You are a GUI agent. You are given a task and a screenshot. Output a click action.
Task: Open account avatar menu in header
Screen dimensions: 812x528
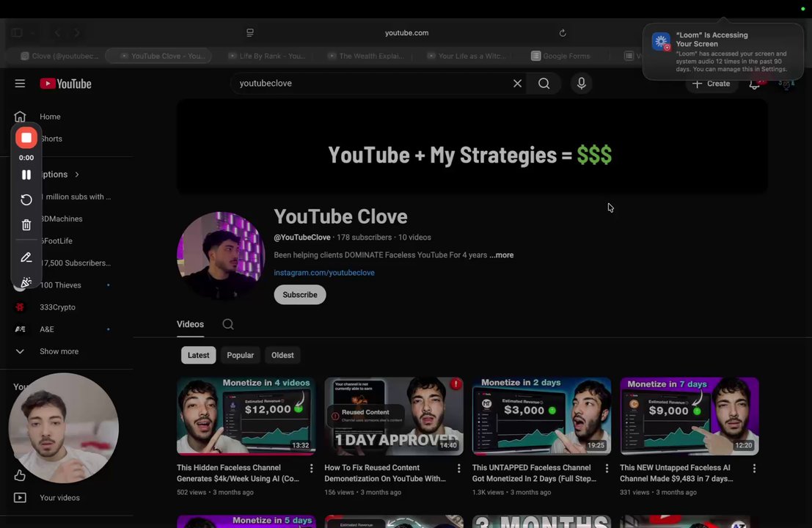point(786,84)
